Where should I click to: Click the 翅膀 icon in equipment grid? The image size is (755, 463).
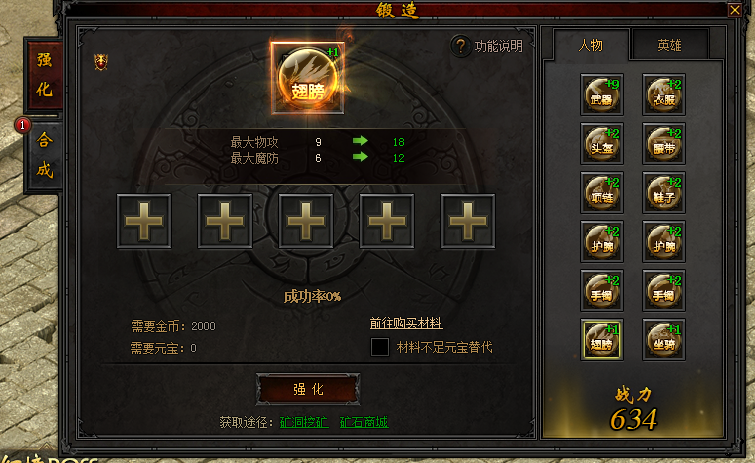coord(601,339)
